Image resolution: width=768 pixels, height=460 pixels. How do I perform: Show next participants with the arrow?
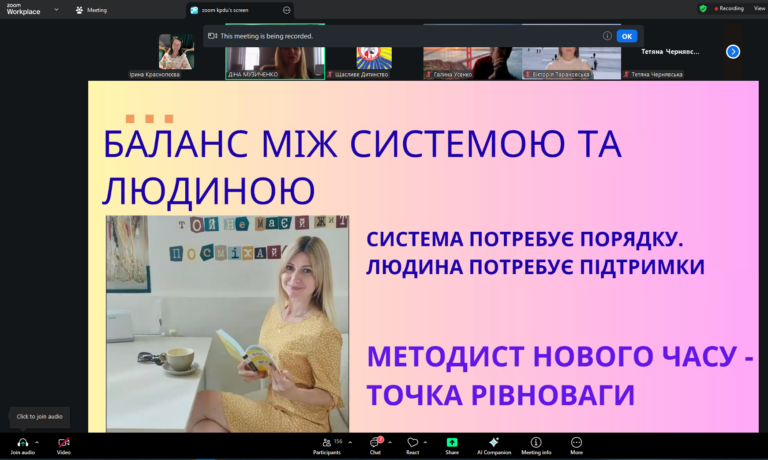(x=733, y=51)
